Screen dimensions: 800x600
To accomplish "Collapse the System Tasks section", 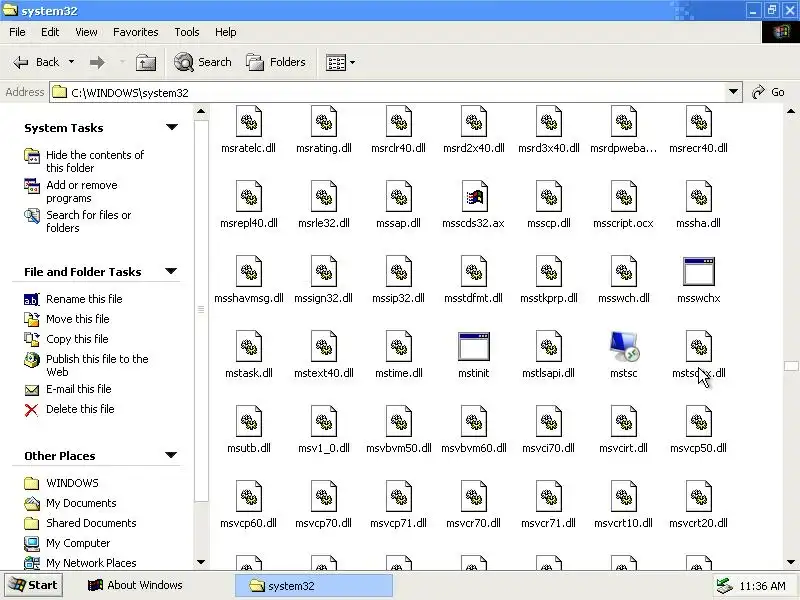I will coord(172,127).
